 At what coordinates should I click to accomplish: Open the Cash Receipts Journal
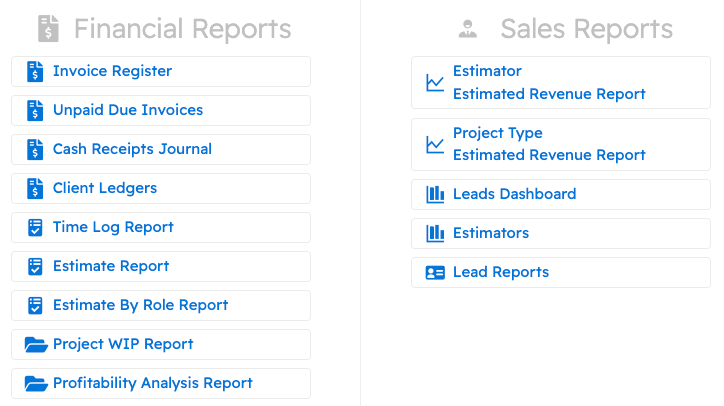[x=132, y=149]
